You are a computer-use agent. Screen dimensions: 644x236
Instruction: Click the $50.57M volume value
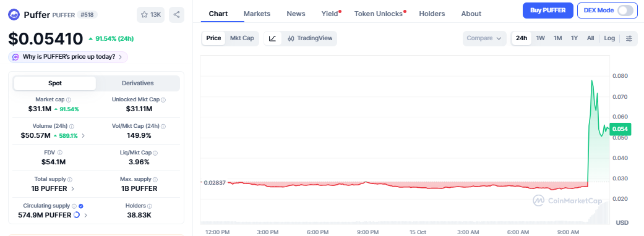36,135
